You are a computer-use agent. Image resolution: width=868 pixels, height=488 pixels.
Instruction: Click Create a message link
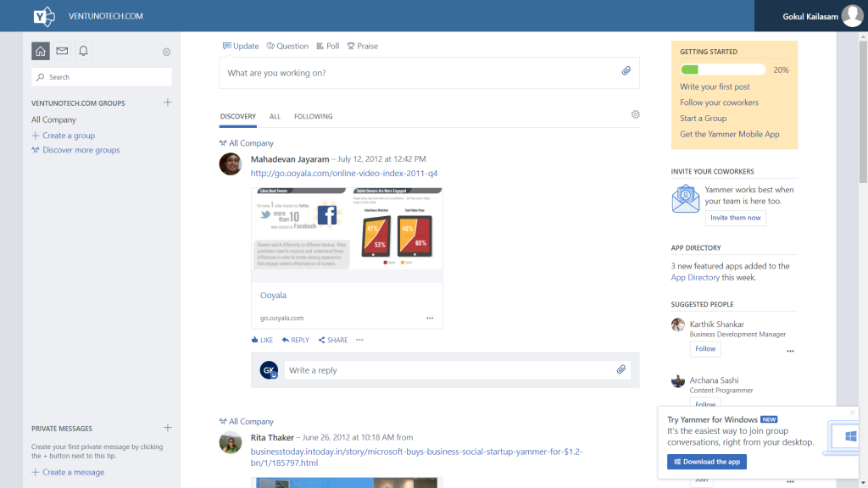(x=68, y=472)
